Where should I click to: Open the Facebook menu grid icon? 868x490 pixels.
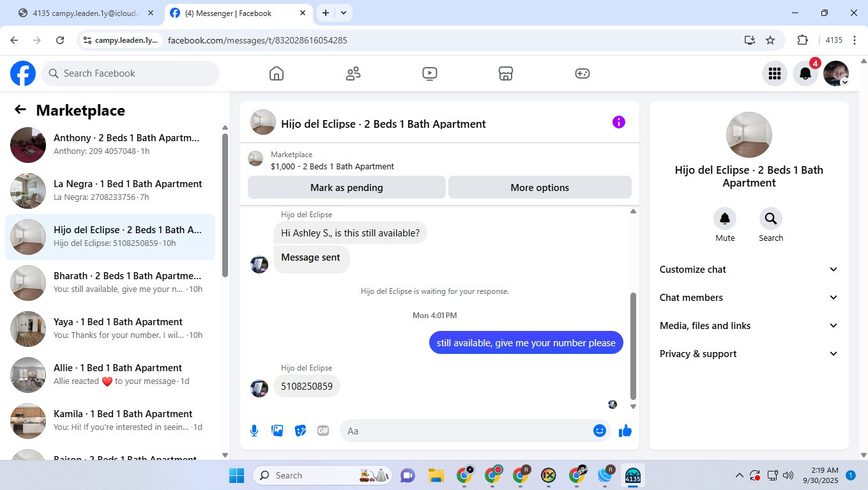[775, 73]
